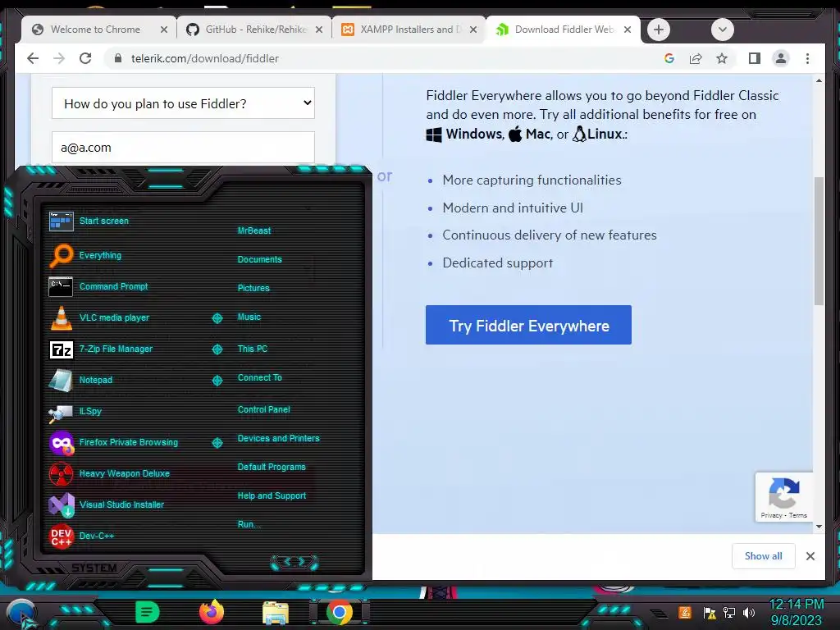Open Control Panel
This screenshot has height=630, width=840.
click(263, 410)
